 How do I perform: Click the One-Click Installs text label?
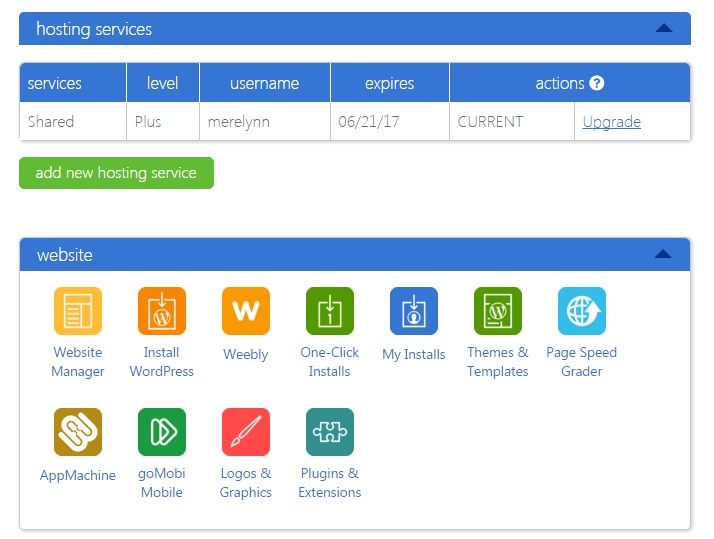pyautogui.click(x=330, y=362)
